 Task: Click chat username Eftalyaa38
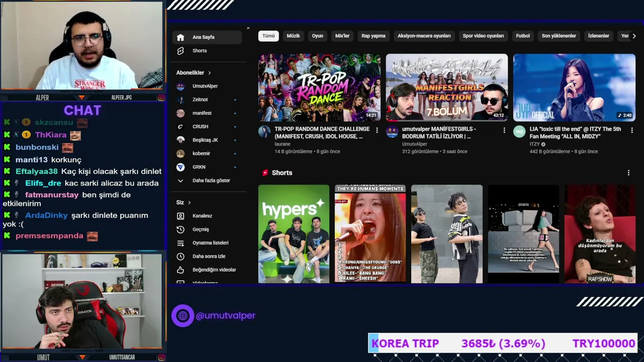(x=37, y=171)
